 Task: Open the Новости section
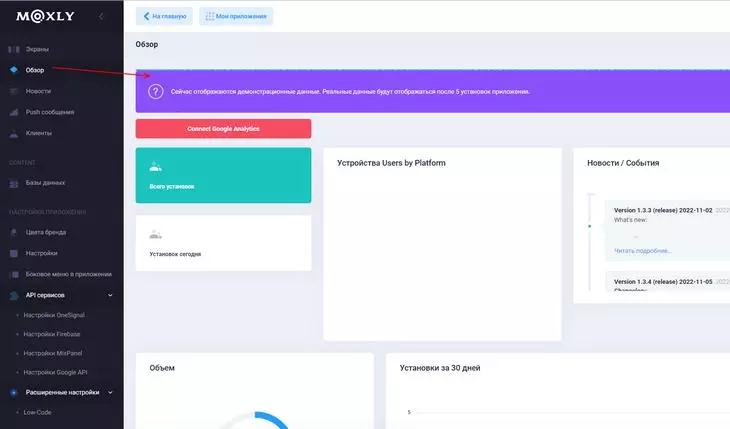tap(38, 91)
